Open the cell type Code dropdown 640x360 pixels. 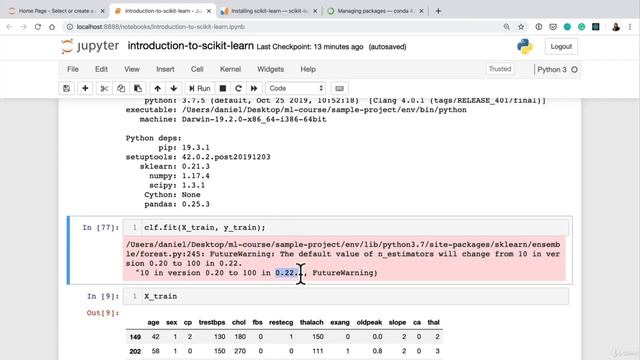pos(296,88)
